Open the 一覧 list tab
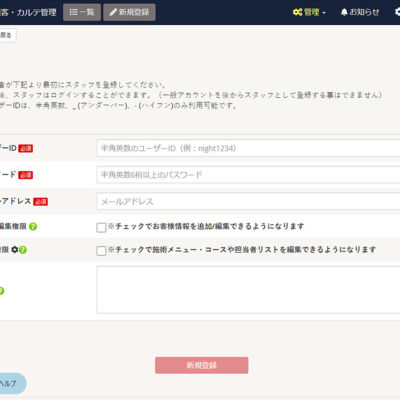Image resolution: width=400 pixels, height=400 pixels. tap(82, 12)
